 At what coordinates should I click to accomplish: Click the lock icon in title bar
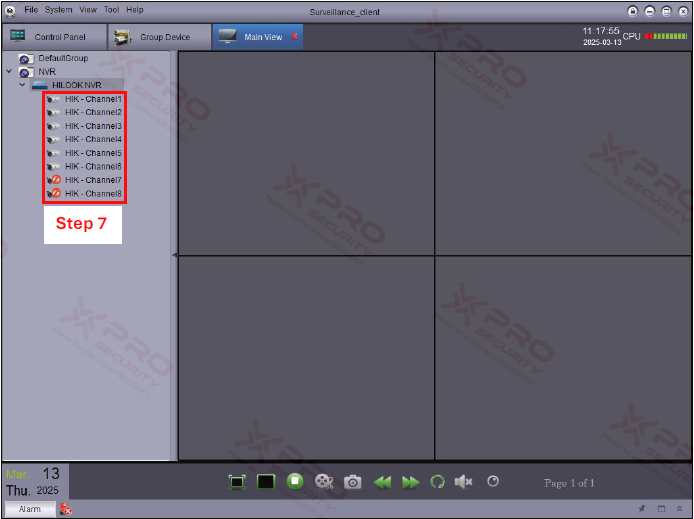tap(633, 12)
